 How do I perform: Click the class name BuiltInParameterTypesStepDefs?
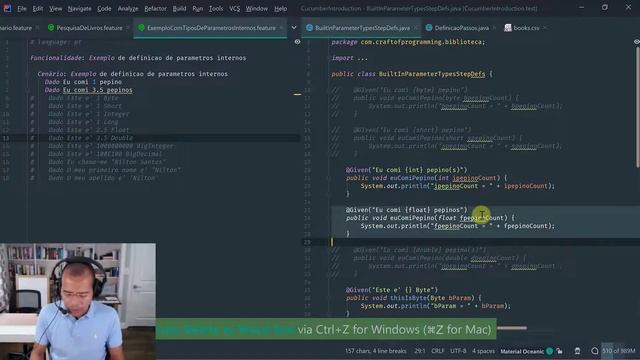pos(432,74)
